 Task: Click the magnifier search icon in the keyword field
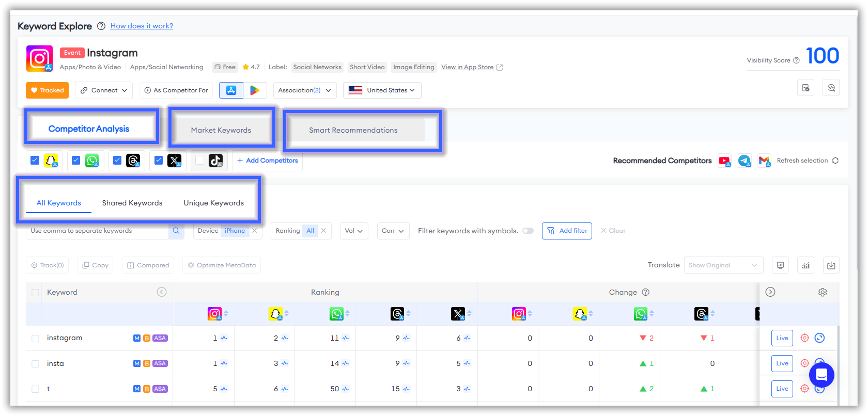point(176,231)
